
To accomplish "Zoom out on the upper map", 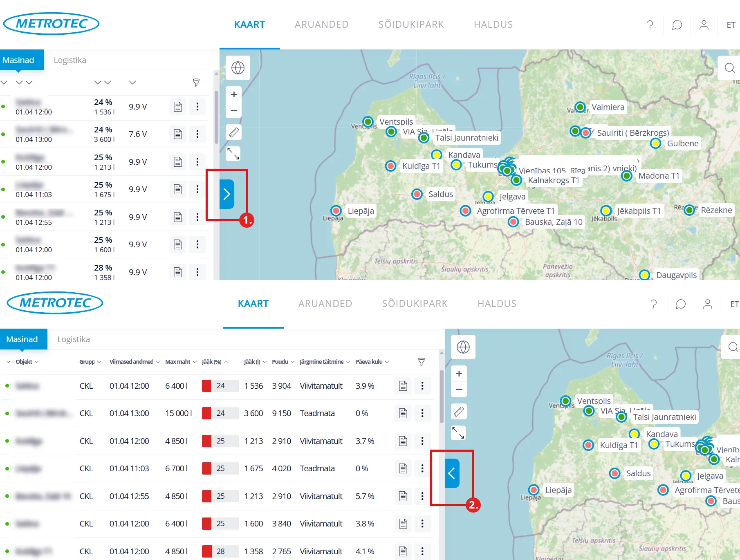I will (234, 110).
